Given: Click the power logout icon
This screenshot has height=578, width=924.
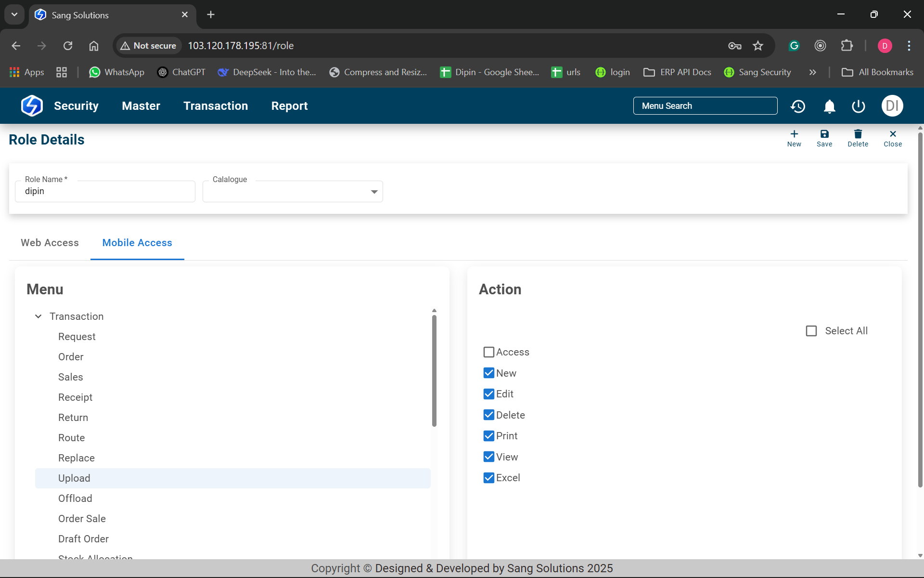Looking at the screenshot, I should (x=859, y=106).
